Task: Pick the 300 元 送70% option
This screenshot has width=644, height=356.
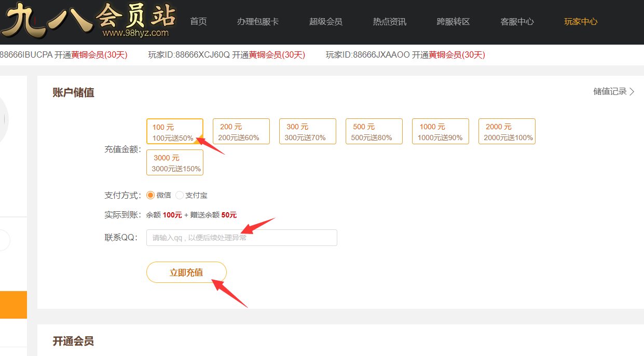Action: point(307,132)
